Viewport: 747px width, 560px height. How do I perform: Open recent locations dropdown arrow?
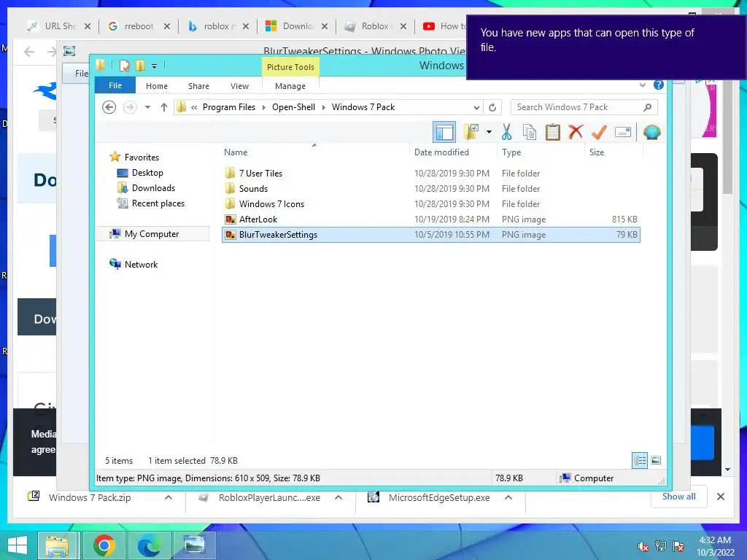pos(147,107)
